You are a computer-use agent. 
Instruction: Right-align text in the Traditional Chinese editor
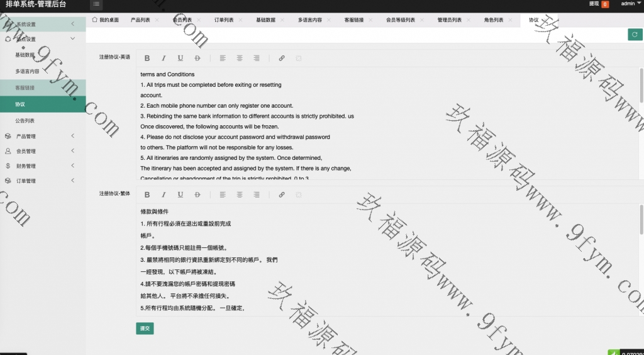coord(257,195)
